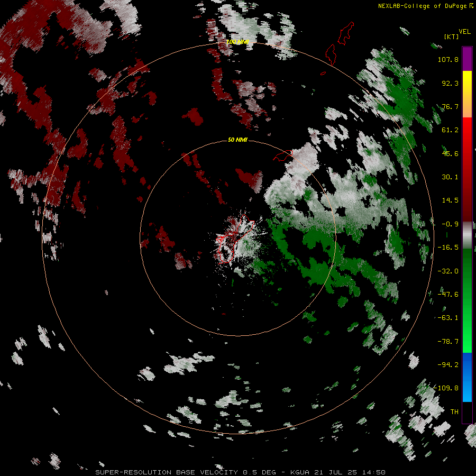Click the 61.2 velocity scale value
This screenshot has height=476, width=476.
450,130
